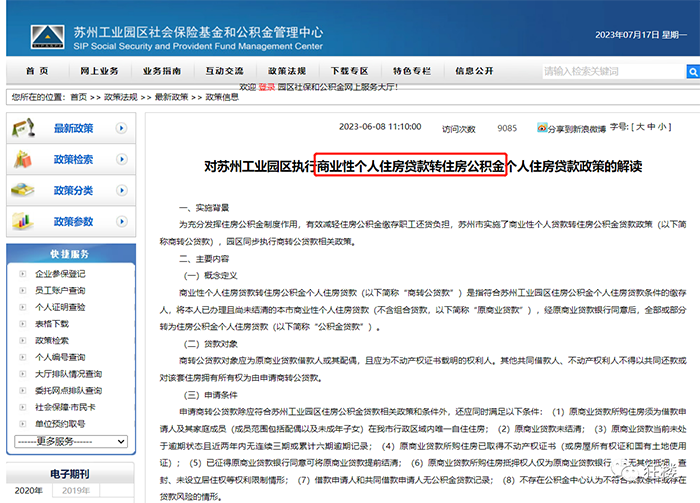The height and width of the screenshot is (503, 700).
Task: Click the red 登录 login link
Action: coord(267,87)
